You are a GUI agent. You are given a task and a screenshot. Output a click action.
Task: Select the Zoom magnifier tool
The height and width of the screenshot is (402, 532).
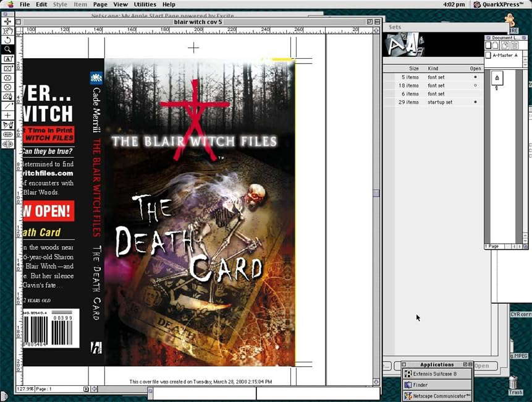pyautogui.click(x=7, y=49)
